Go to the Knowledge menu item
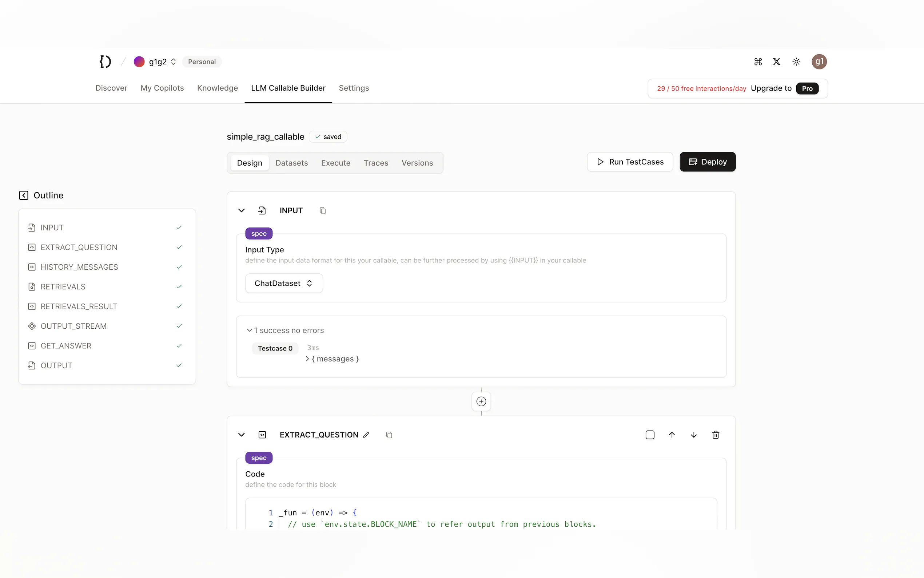This screenshot has width=924, height=578. [217, 88]
